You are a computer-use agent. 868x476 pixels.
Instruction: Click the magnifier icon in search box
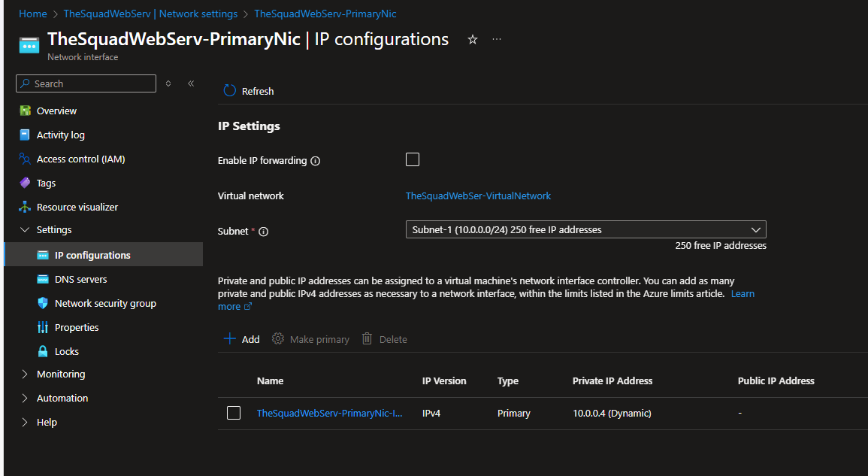[25, 83]
